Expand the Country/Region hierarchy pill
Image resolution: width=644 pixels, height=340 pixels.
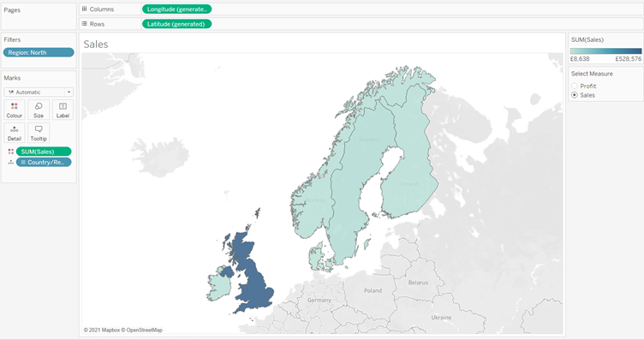pyautogui.click(x=23, y=162)
